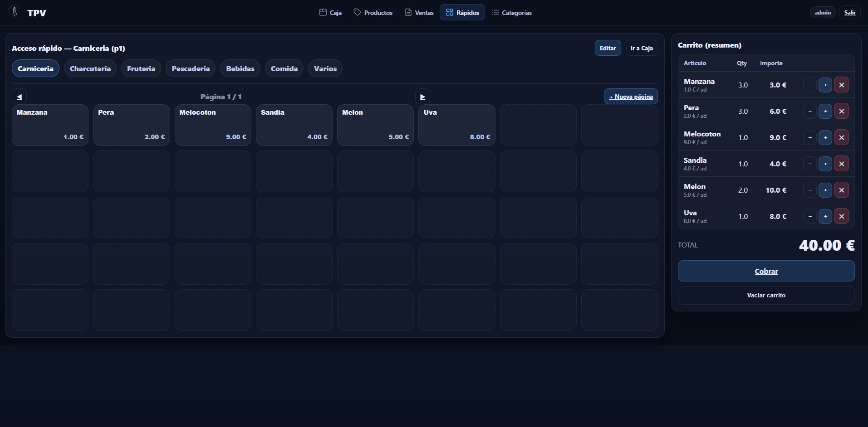Click the Editar link
Screen dimensions: 868x427
tap(608, 48)
